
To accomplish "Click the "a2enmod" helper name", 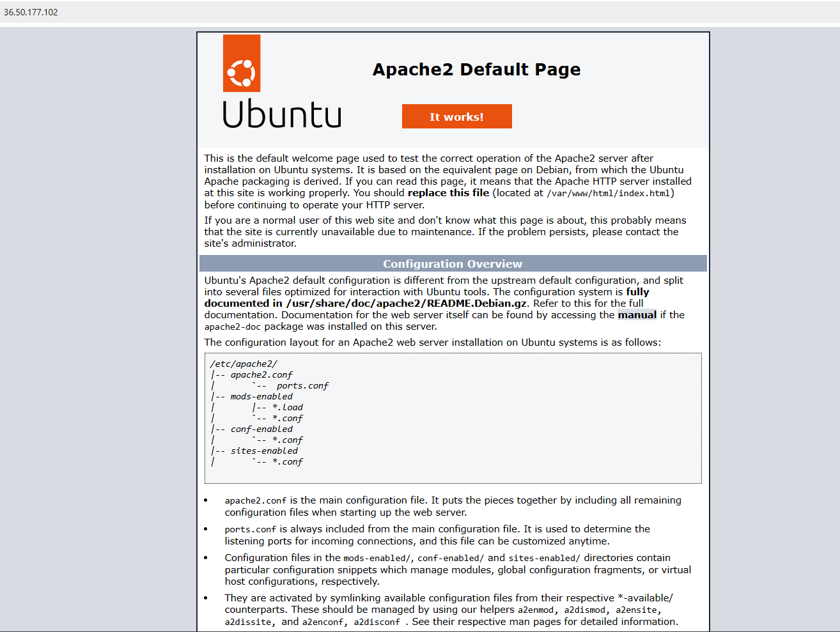I will (x=536, y=610).
